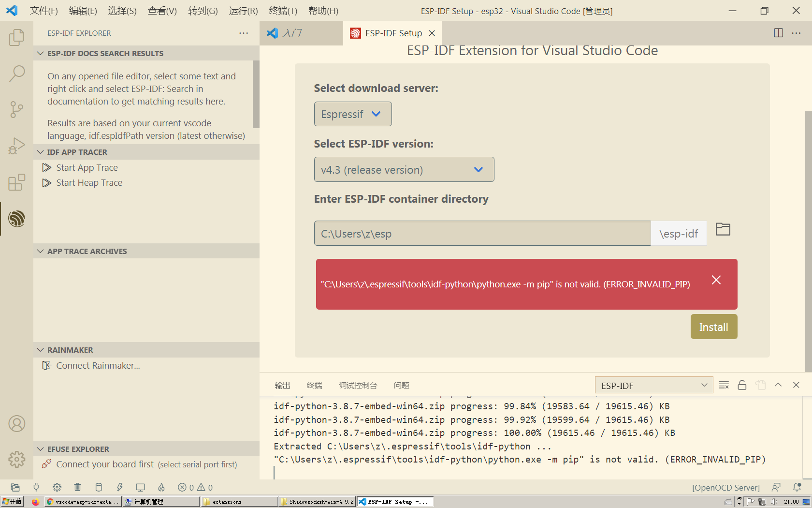Click the Install button
Image resolution: width=812 pixels, height=508 pixels.
[713, 327]
